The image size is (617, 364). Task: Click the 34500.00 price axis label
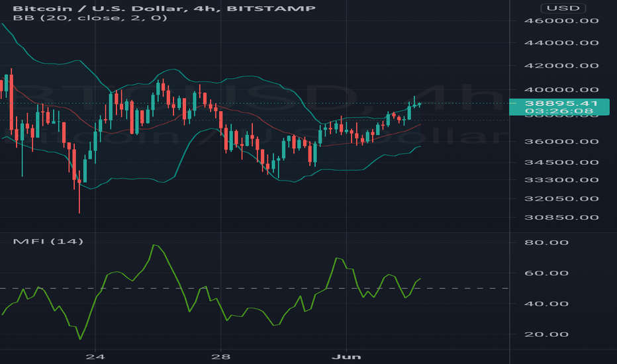tap(561, 163)
